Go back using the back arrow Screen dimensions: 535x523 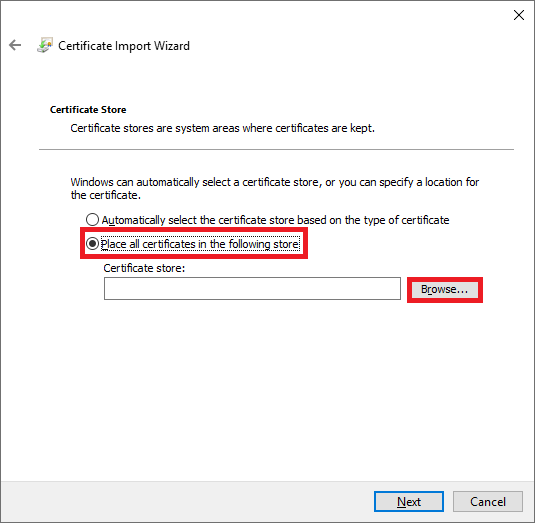click(15, 45)
